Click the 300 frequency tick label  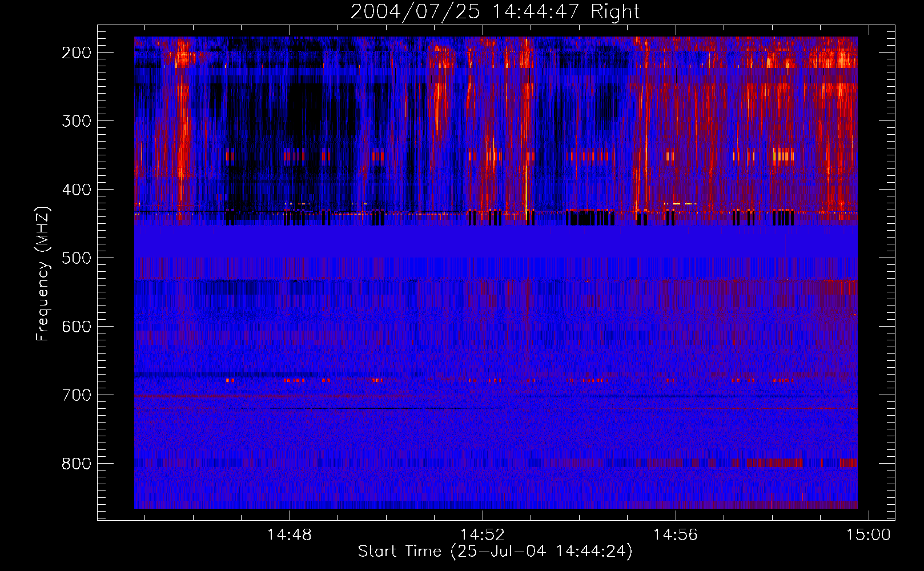click(77, 121)
